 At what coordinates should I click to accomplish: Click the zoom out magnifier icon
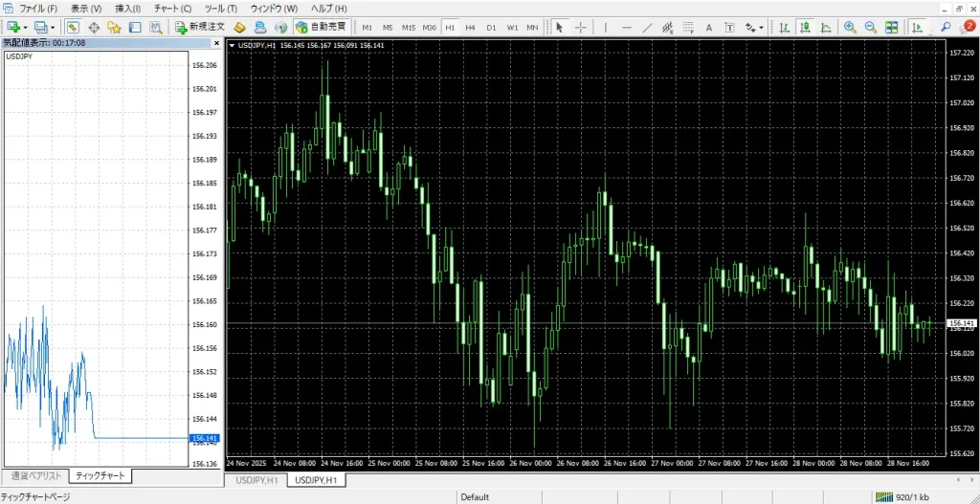pyautogui.click(x=870, y=27)
